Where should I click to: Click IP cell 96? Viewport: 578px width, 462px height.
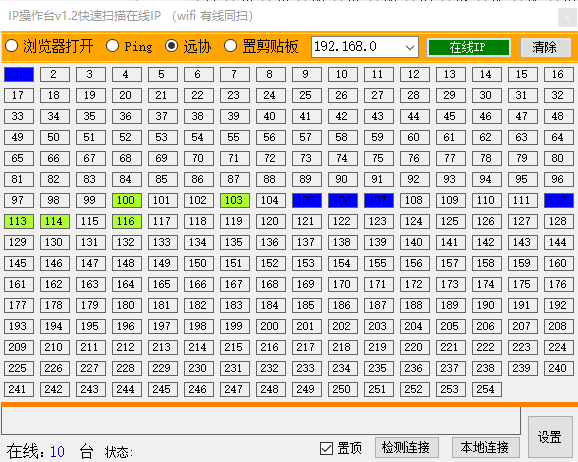[x=559, y=180]
